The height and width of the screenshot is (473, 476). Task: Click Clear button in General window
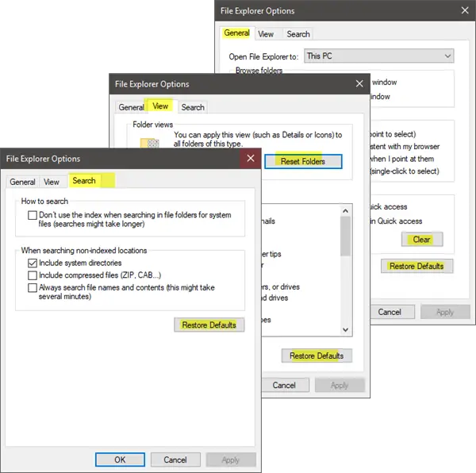[x=422, y=239]
